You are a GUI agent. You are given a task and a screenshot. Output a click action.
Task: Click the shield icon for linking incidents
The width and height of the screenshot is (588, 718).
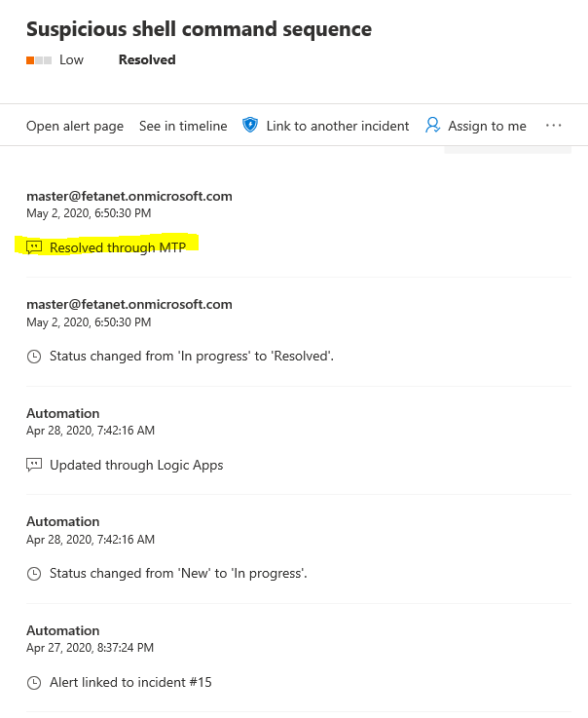250,126
